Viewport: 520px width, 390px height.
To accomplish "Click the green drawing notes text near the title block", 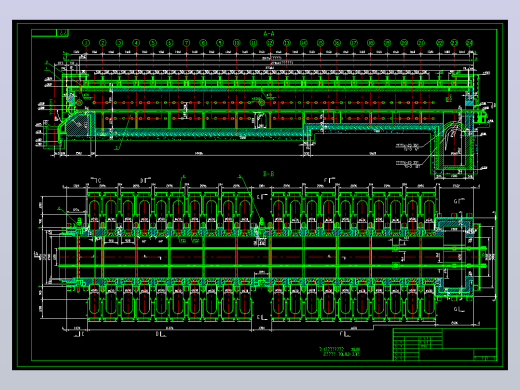I will pyautogui.click(x=340, y=352).
